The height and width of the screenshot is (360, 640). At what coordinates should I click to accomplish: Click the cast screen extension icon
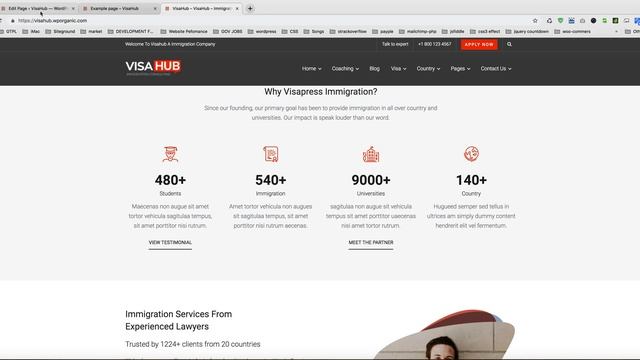(x=626, y=20)
